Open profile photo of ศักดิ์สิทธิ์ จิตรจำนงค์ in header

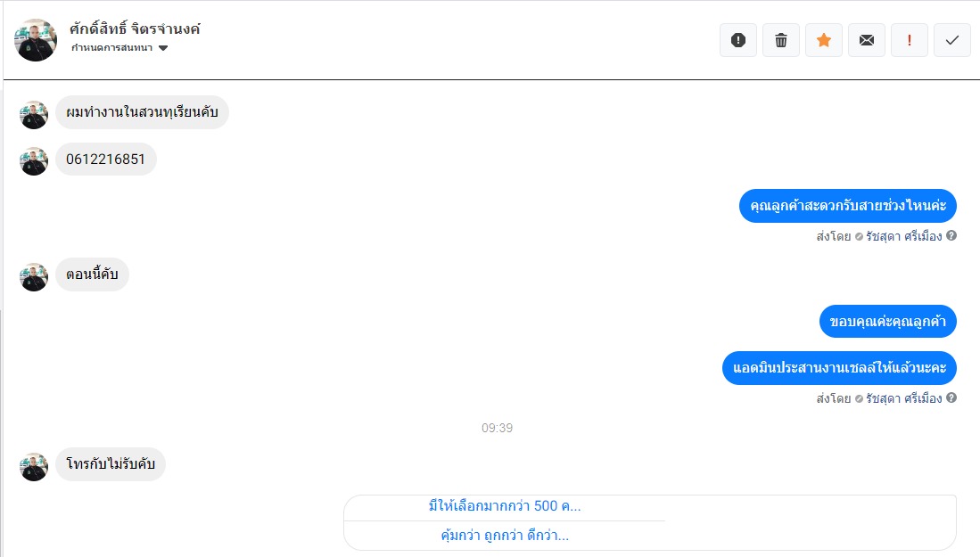[x=36, y=40]
